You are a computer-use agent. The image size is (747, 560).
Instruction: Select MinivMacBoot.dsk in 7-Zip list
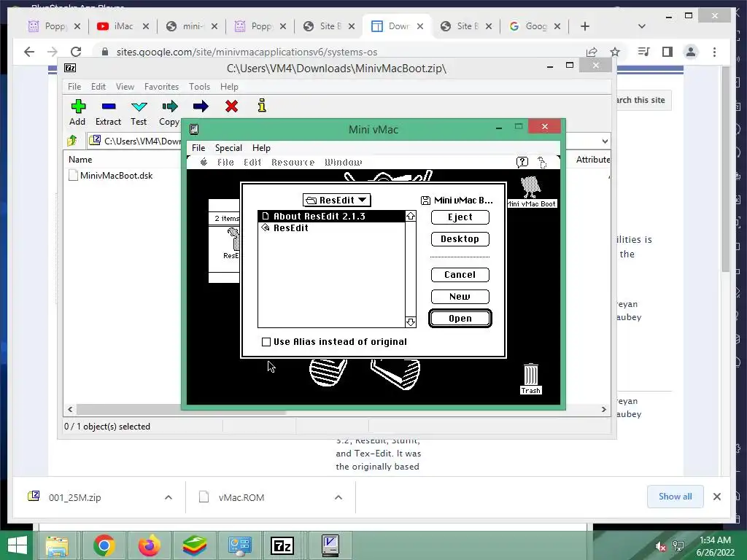(x=111, y=175)
